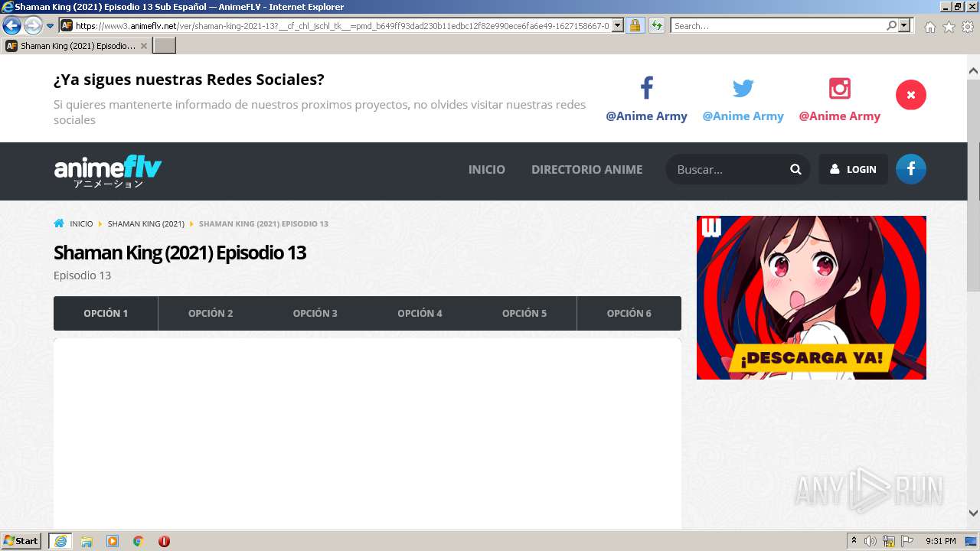Open Favorites star icon
Screen dimensions: 980x551
pyautogui.click(x=949, y=27)
